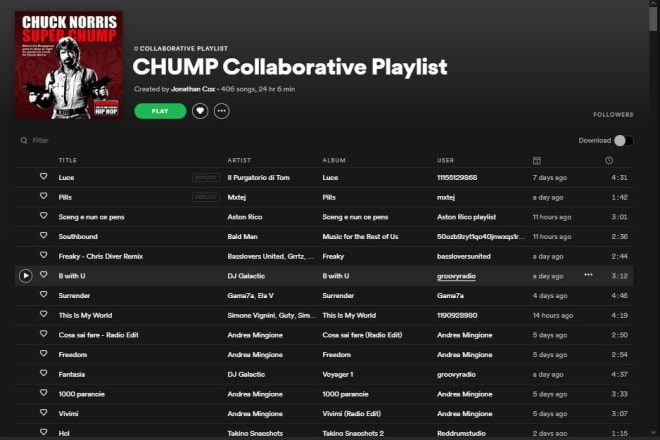Toggle the Download switch
Viewport: 660px width, 440px height.
[x=623, y=141]
